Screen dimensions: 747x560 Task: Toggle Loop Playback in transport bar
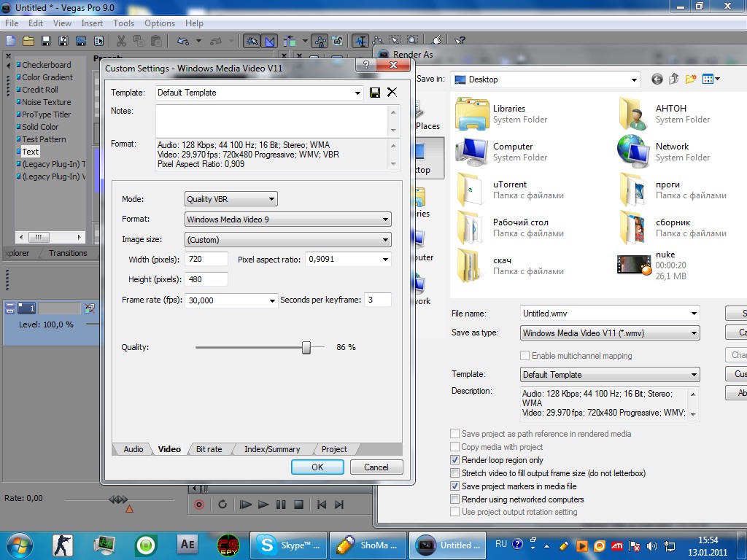tap(222, 505)
